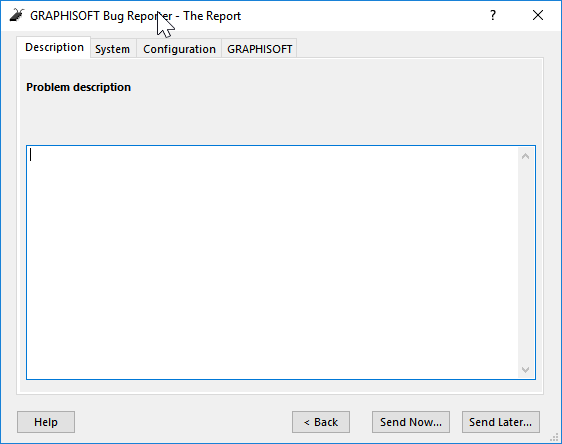The image size is (562, 444).
Task: Click the scroll up arrow in the text box
Action: tap(525, 156)
